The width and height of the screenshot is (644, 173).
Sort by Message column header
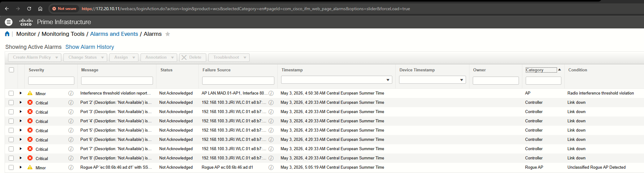click(90, 70)
